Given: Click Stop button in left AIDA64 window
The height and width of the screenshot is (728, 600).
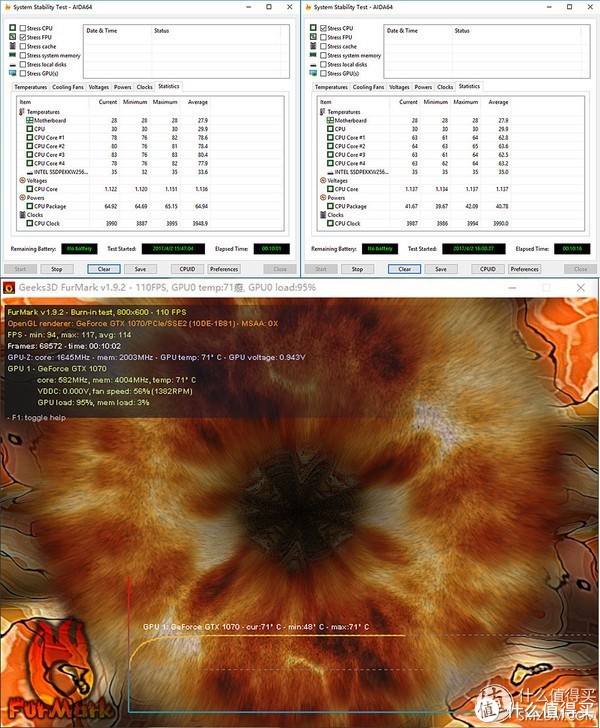Looking at the screenshot, I should (57, 269).
